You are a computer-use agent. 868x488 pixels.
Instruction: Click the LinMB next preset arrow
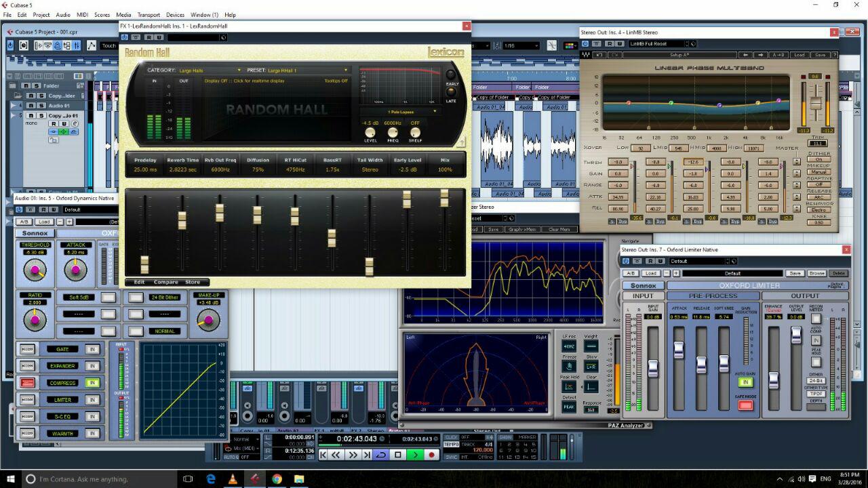[x=761, y=55]
